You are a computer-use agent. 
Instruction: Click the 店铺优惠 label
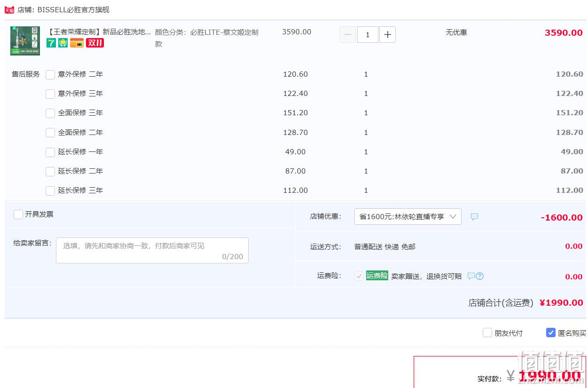tap(325, 216)
